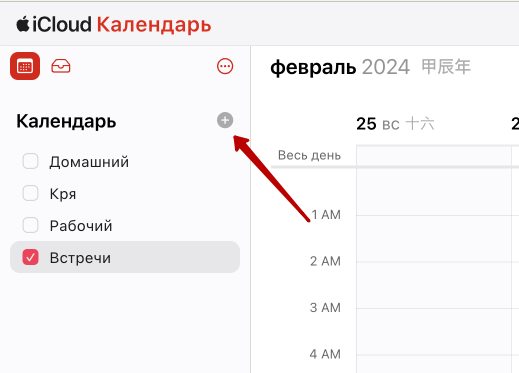Click the Apple logo in header
Viewport: 519px width, 373px height.
[23, 24]
